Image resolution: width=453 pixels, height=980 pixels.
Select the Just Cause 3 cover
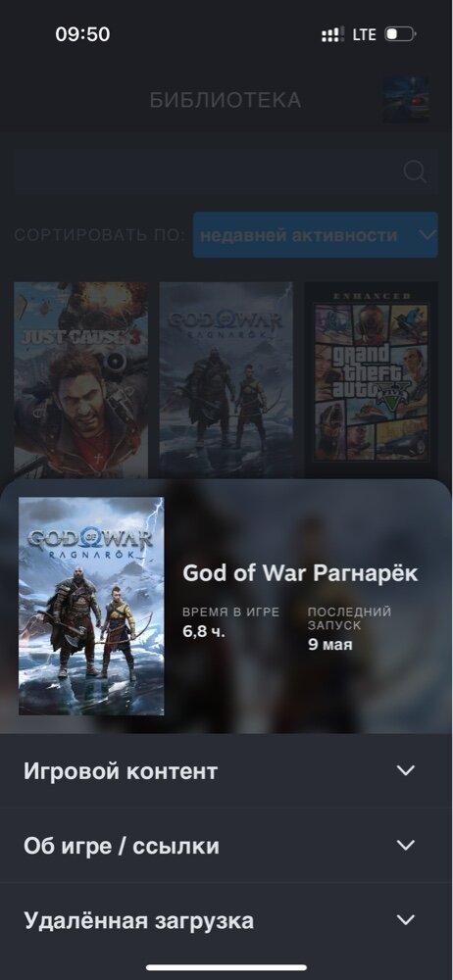pyautogui.click(x=81, y=379)
